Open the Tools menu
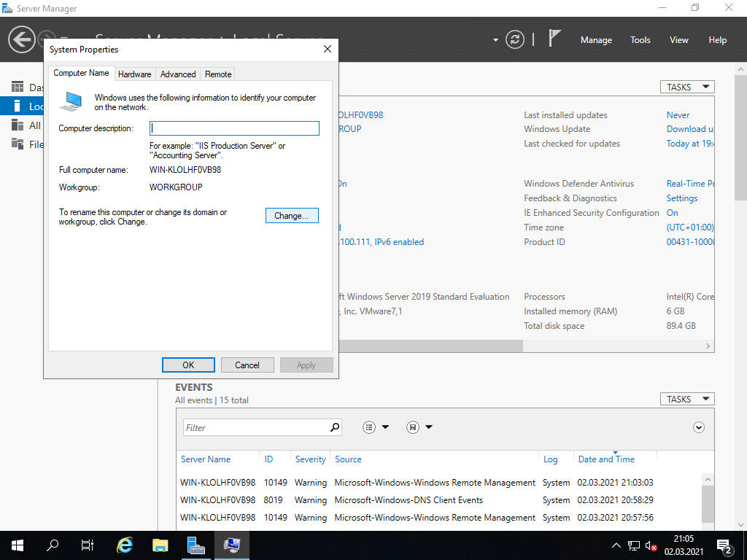The width and height of the screenshot is (747, 560). (x=640, y=40)
